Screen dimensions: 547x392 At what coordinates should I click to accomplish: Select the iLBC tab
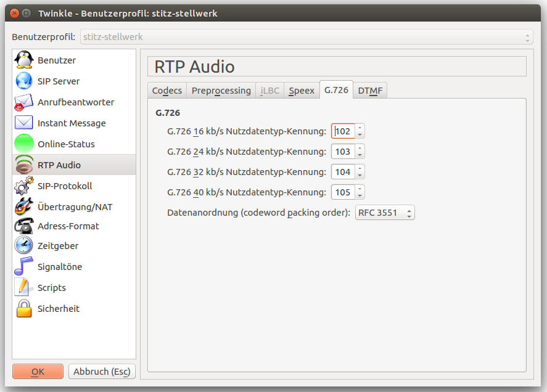(269, 91)
